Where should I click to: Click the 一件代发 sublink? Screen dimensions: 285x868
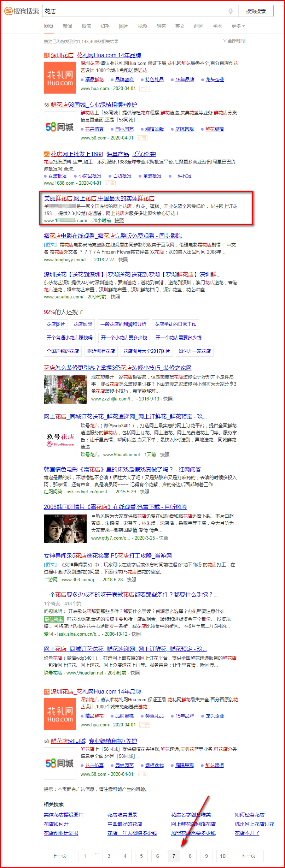point(182,176)
